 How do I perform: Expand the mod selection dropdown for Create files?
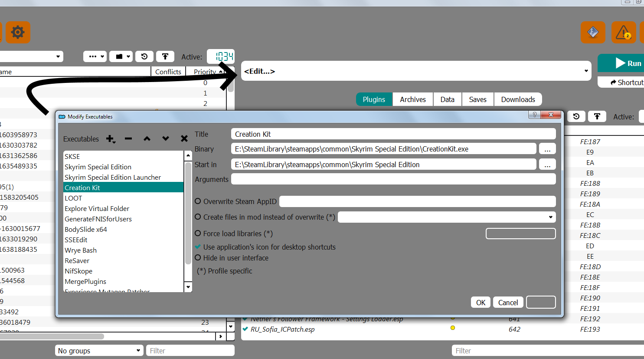447,217
